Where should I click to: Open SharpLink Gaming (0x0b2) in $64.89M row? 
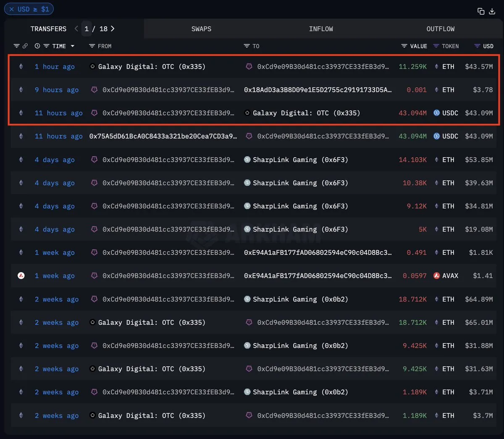(x=300, y=299)
